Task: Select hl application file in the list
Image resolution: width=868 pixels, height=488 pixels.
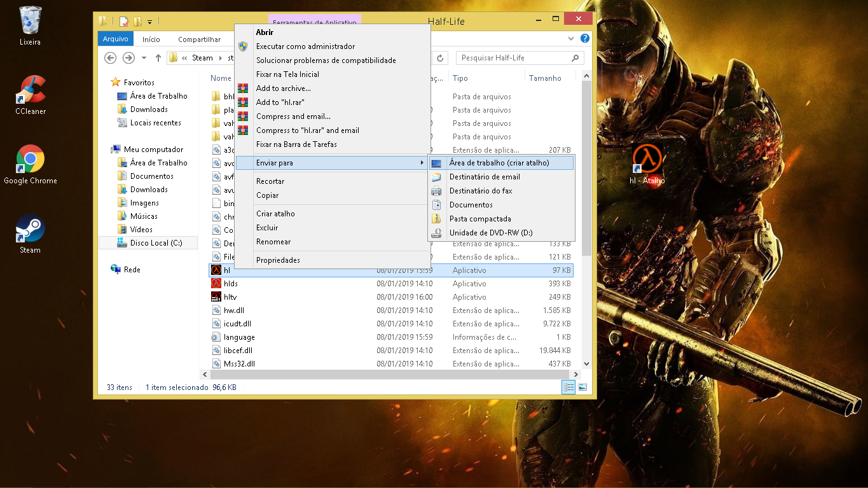Action: [x=391, y=270]
